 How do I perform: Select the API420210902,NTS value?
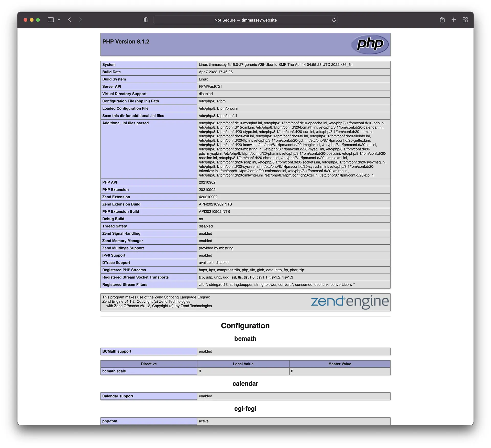click(215, 204)
